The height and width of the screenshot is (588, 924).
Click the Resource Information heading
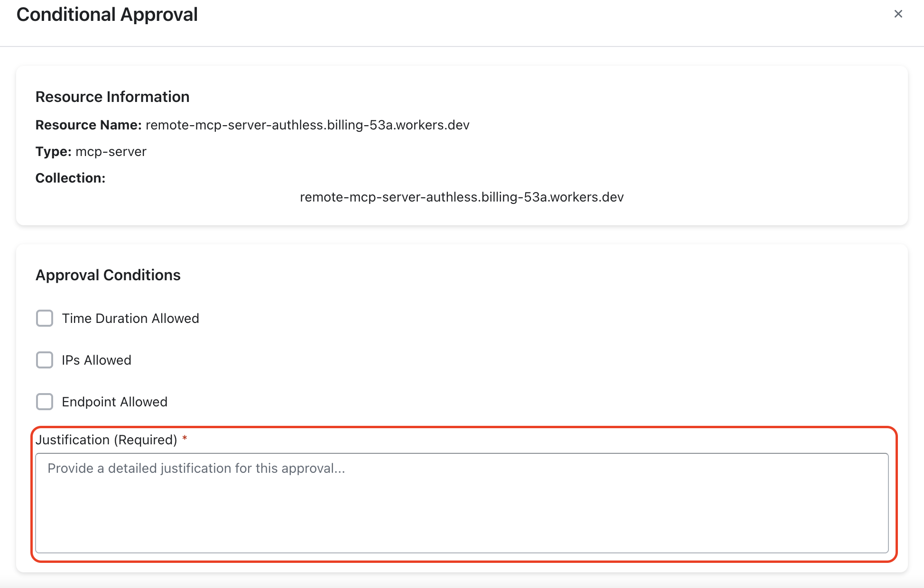tap(112, 97)
